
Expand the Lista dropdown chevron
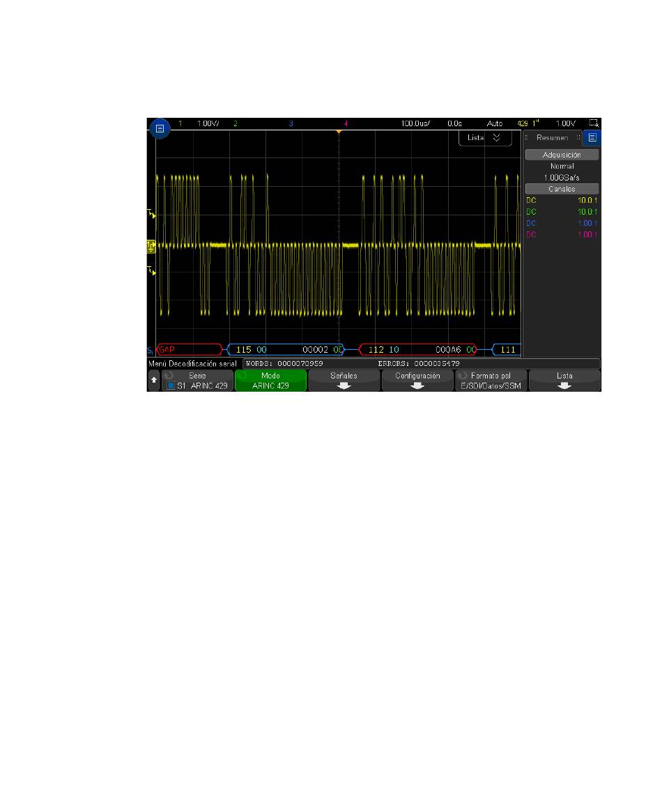coord(496,138)
